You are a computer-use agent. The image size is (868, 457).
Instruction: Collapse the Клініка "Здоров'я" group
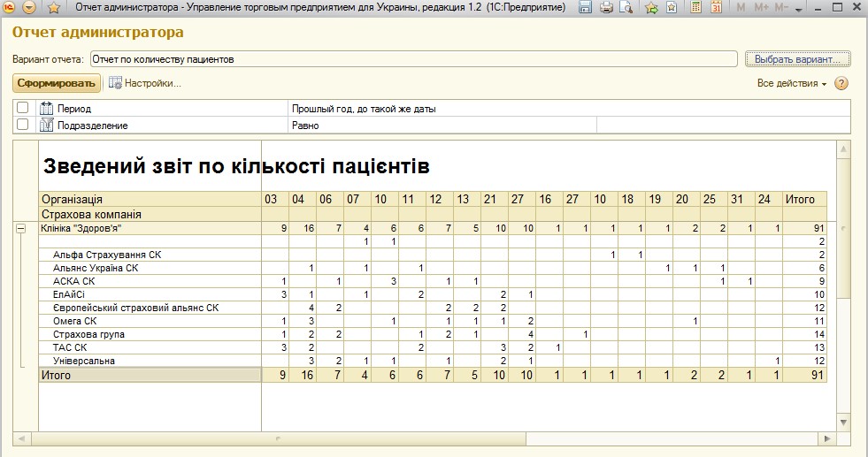(x=20, y=228)
